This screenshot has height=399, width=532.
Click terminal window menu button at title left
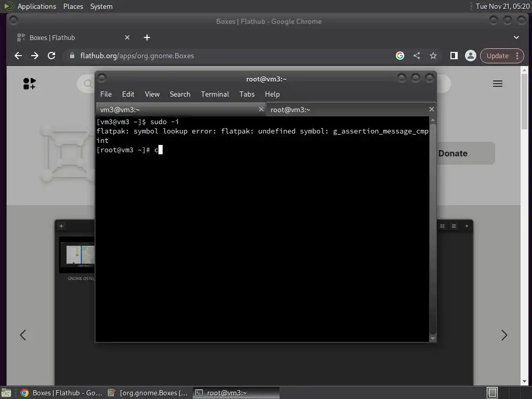[102, 78]
